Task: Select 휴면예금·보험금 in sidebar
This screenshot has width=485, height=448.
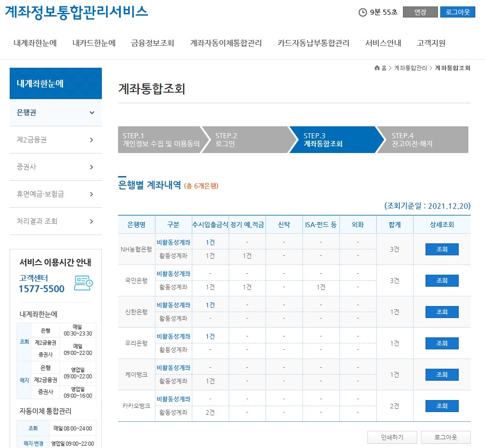Action: [56, 194]
